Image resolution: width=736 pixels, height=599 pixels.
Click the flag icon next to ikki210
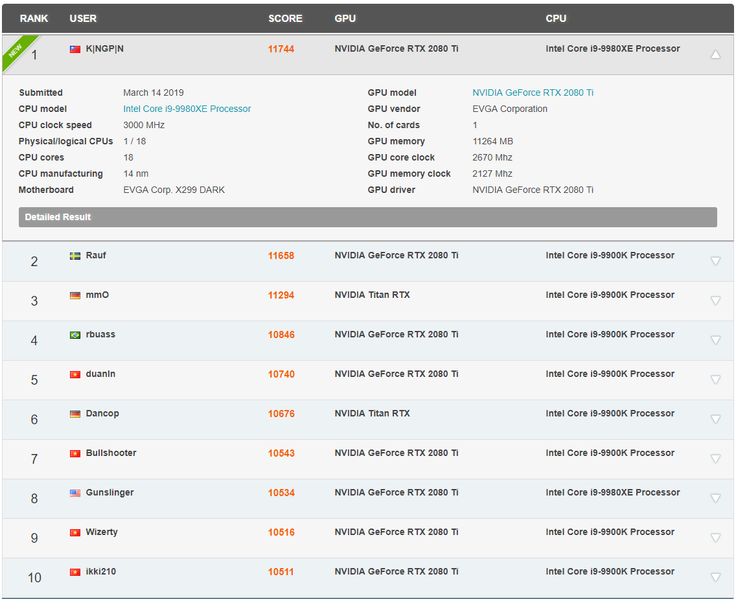75,572
